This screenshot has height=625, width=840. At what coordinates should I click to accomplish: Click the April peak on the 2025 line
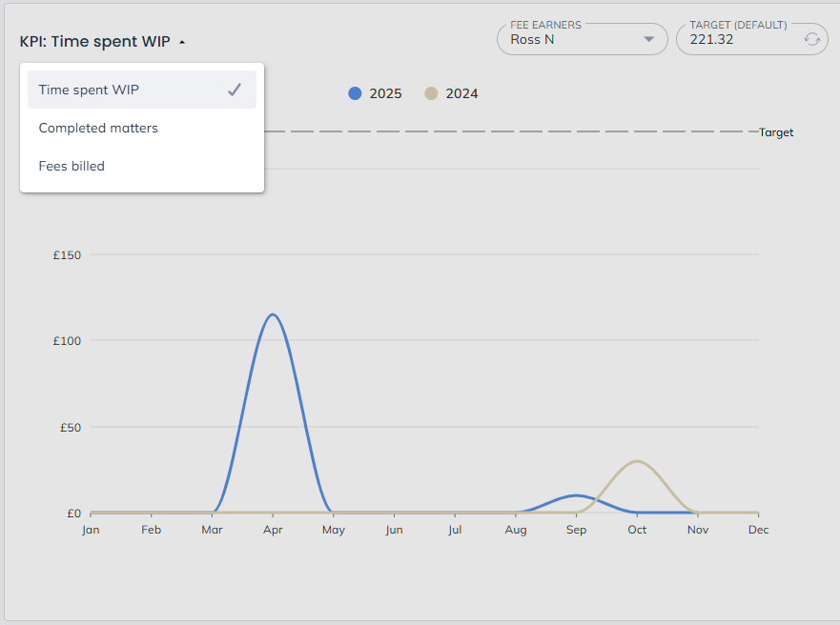pyautogui.click(x=273, y=314)
